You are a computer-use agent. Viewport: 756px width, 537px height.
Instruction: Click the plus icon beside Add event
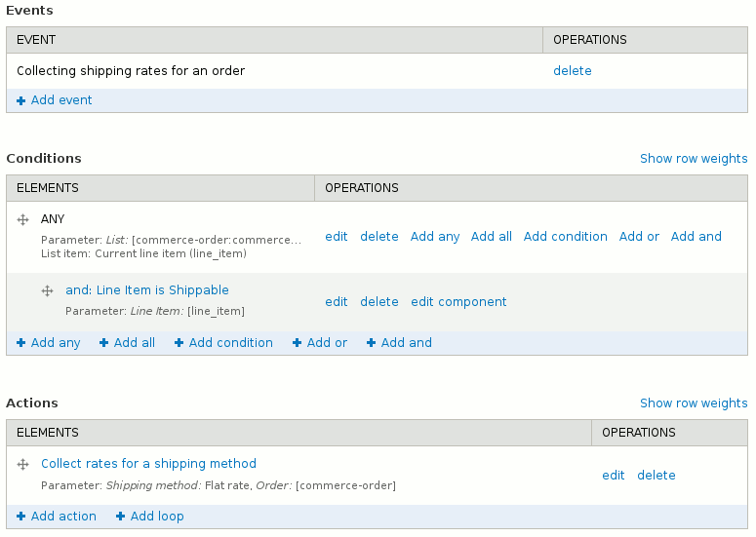(x=21, y=100)
